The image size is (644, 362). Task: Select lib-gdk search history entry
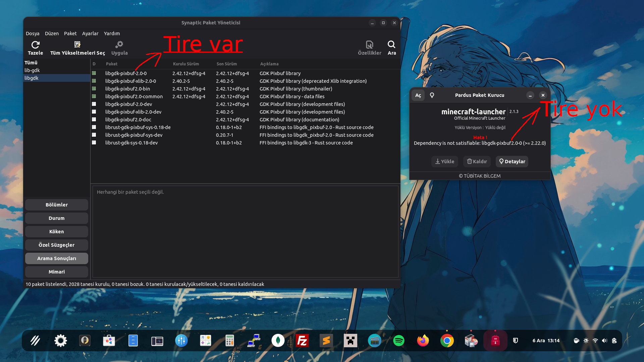pyautogui.click(x=32, y=70)
